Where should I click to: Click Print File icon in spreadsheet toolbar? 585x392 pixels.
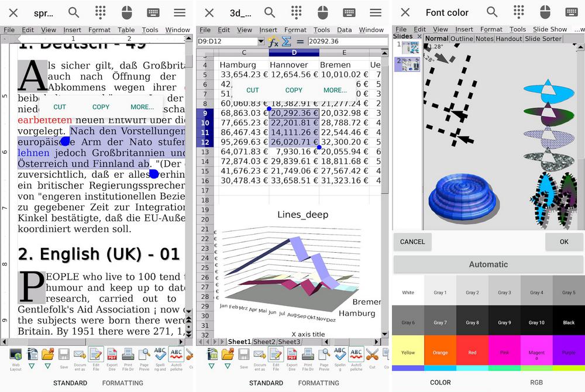click(x=308, y=354)
